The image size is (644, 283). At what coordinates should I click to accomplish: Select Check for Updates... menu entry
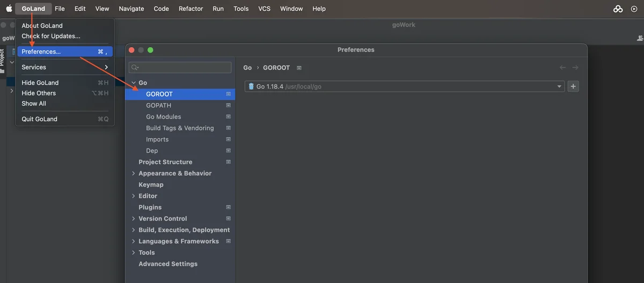(65, 36)
